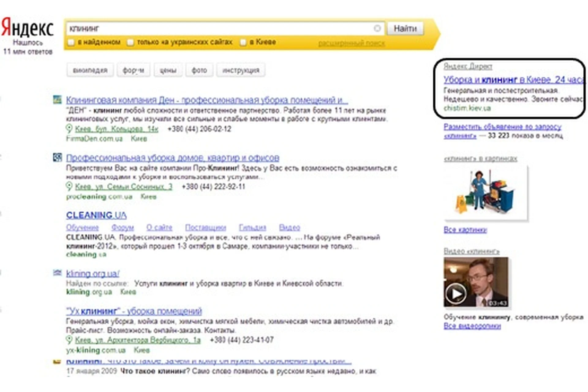The image size is (588, 392).
Task: Click favicon beside klining.org.ua result
Action: 57,273
